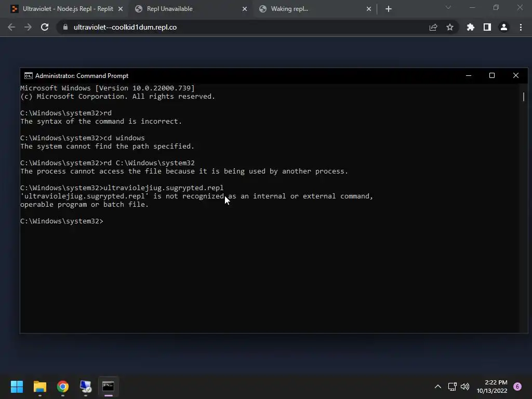Reload the current page
Image resolution: width=532 pixels, height=399 pixels.
[45, 27]
